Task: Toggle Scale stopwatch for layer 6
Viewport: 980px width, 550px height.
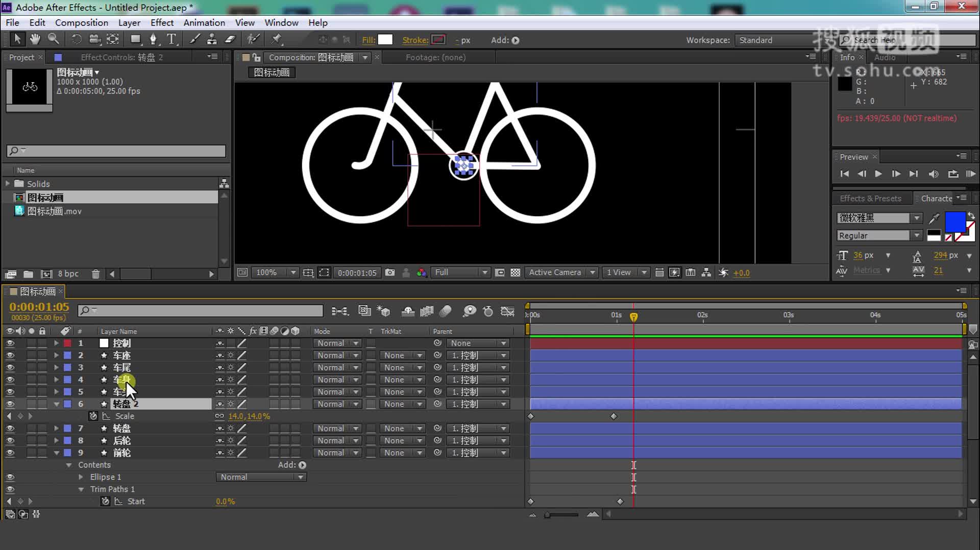Action: coord(93,416)
